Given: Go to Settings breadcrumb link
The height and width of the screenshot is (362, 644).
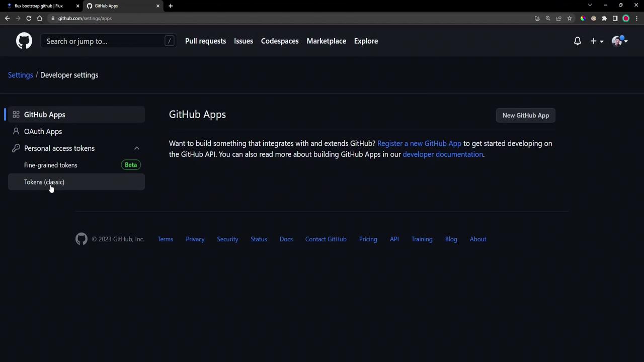Looking at the screenshot, I should tap(20, 75).
